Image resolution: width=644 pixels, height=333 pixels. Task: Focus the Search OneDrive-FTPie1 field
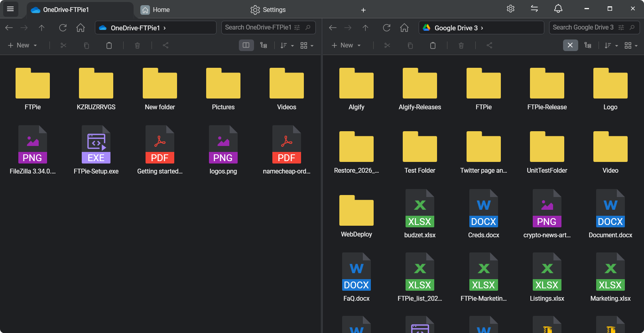pyautogui.click(x=258, y=28)
